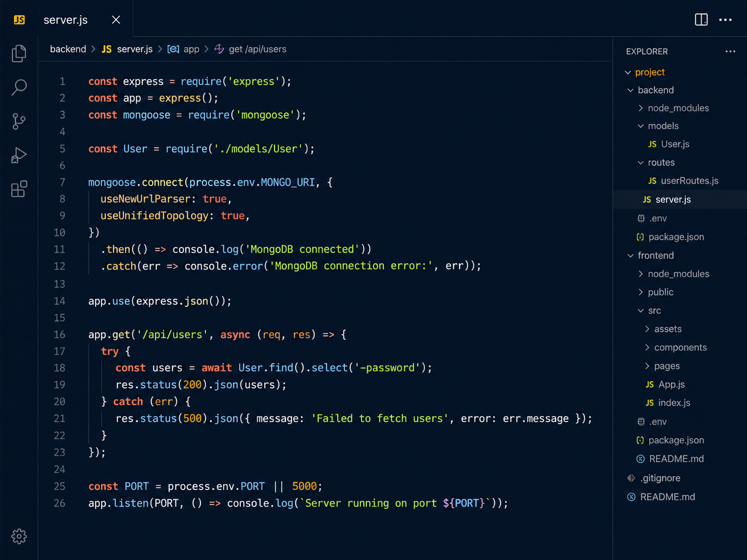Open Run and Debug view
This screenshot has width=747, height=560.
click(19, 155)
